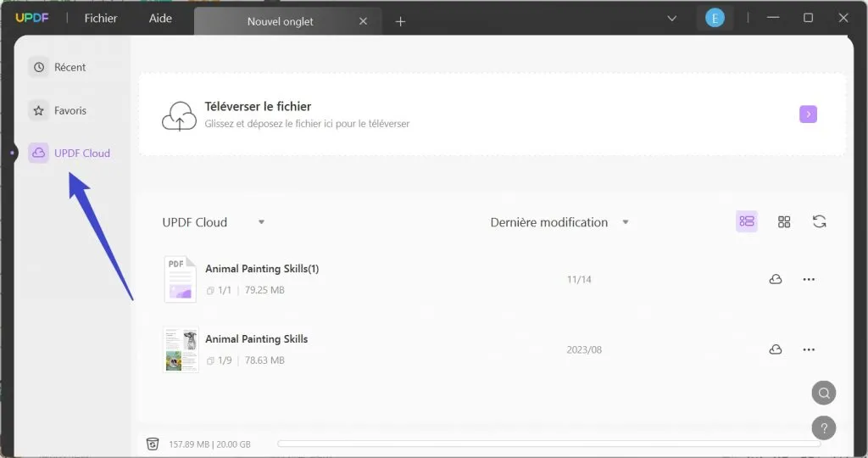Click the trash bin icon in status bar
The height and width of the screenshot is (458, 868).
(x=153, y=444)
